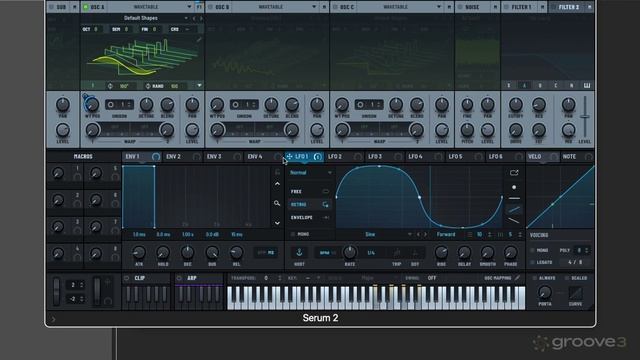
Task: Toggle FILTER 1 power
Action: click(507, 7)
